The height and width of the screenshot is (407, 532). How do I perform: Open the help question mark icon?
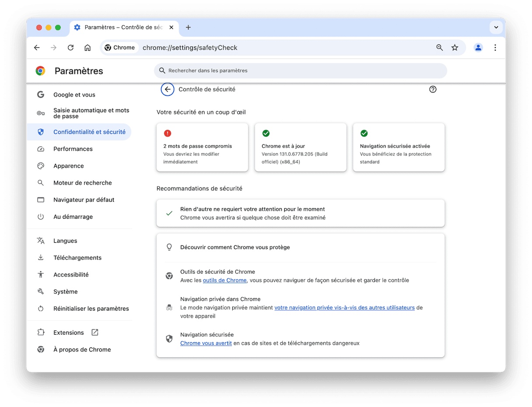pos(433,89)
